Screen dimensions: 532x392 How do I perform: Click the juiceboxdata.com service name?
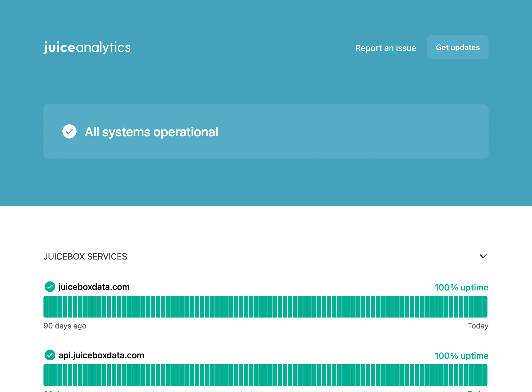click(94, 287)
